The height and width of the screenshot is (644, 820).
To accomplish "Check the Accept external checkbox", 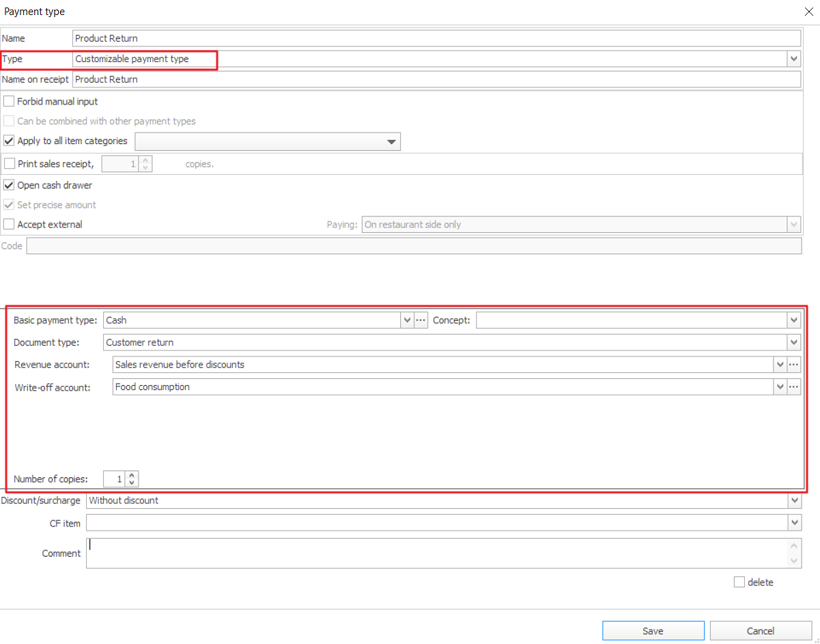I will coord(10,225).
